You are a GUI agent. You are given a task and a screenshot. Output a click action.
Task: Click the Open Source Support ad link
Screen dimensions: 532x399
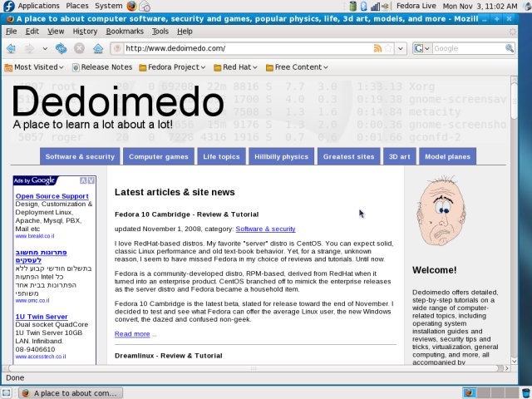click(x=52, y=196)
